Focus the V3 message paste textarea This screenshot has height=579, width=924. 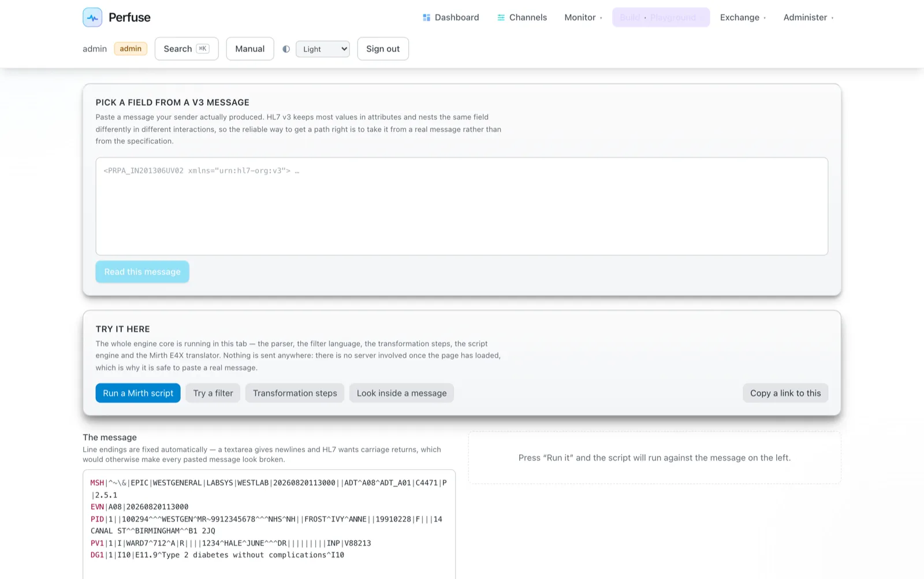click(x=462, y=206)
